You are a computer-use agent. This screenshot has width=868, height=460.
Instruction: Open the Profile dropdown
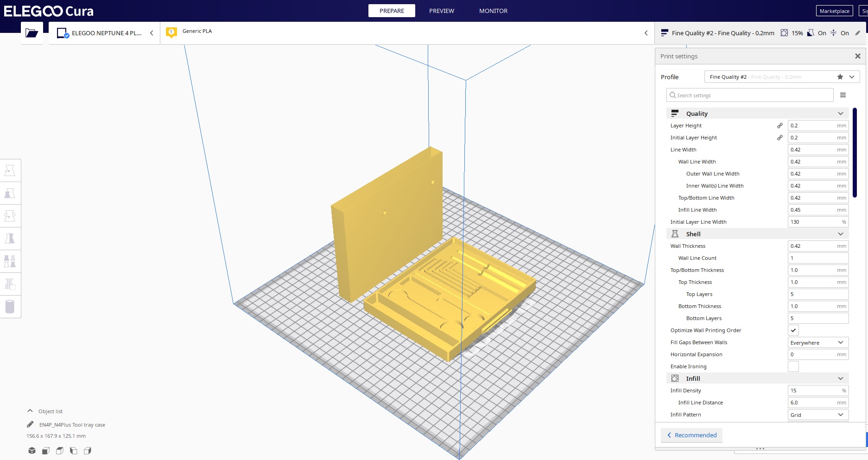click(781, 77)
